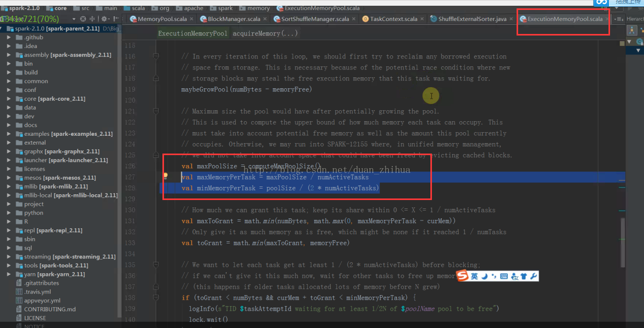Select the ExecutionMemoryPool.scala tab
Viewport: 644px width, 328px height.
565,19
